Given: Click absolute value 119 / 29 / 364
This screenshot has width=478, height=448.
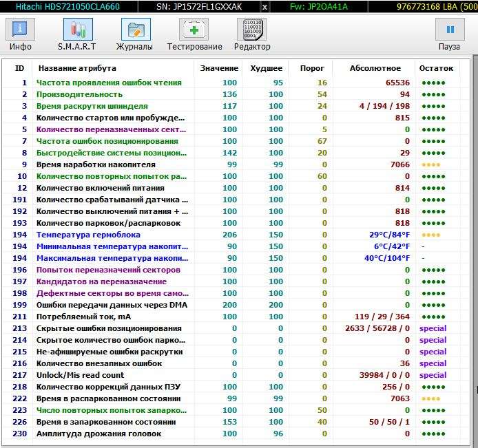Looking at the screenshot, I should tap(382, 317).
